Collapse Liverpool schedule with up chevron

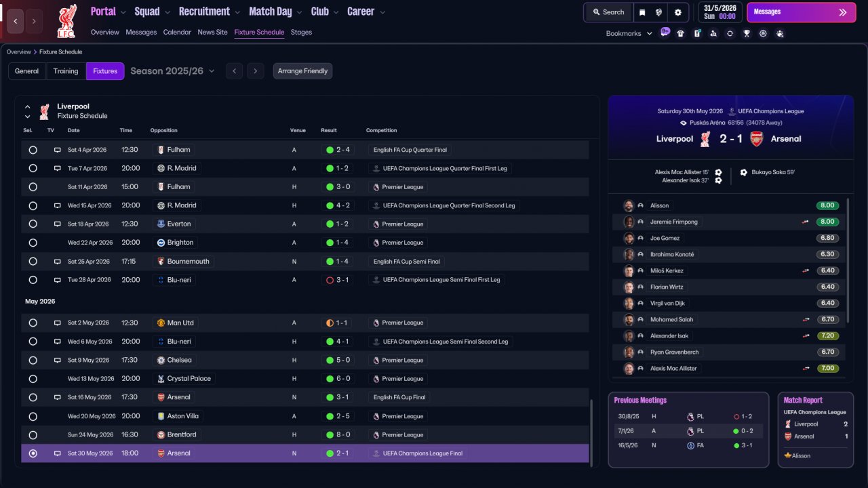[28, 106]
